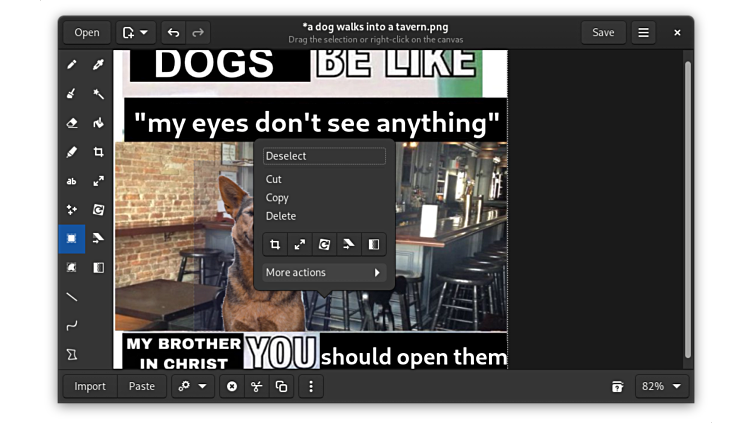The width and height of the screenshot is (752, 423).
Task: Select the Line tool in the sidebar
Action: pyautogui.click(x=71, y=297)
